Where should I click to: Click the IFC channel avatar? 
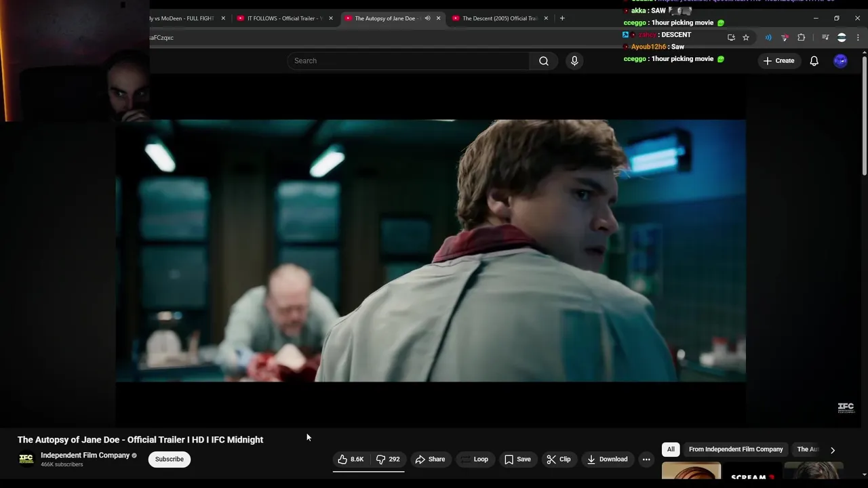coord(26,460)
